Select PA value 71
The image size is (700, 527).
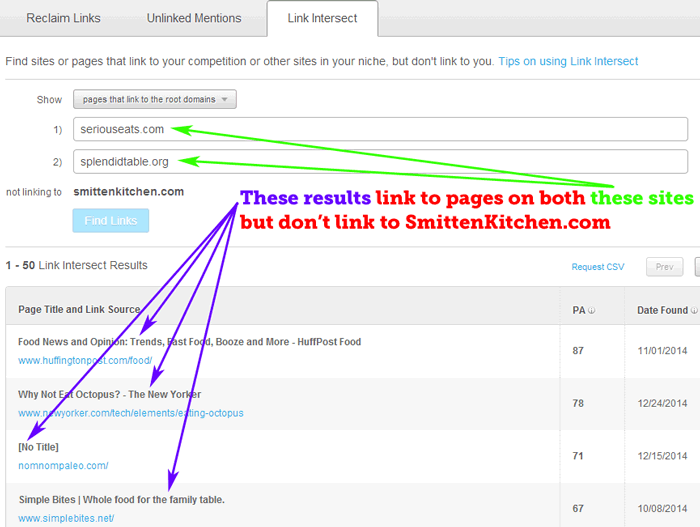point(578,456)
